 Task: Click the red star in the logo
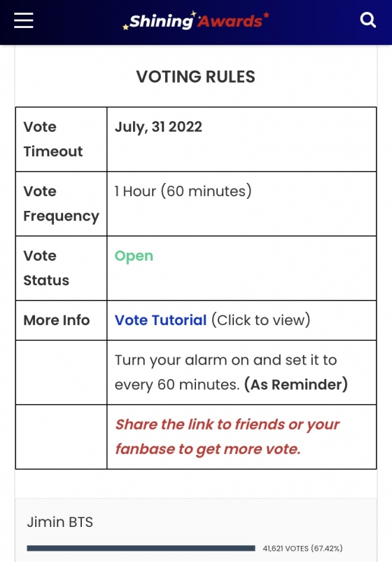(266, 15)
